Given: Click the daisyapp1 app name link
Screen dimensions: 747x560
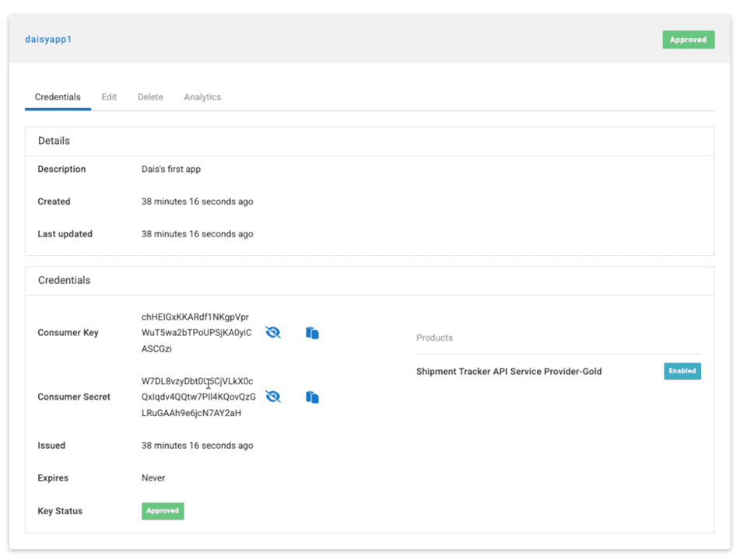Looking at the screenshot, I should [48, 39].
